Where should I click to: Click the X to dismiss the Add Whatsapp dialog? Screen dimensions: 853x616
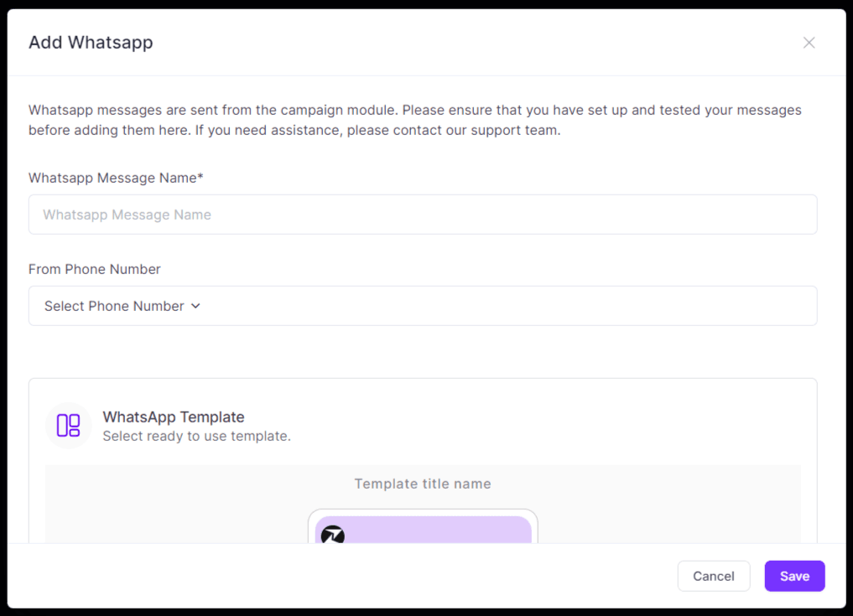808,42
